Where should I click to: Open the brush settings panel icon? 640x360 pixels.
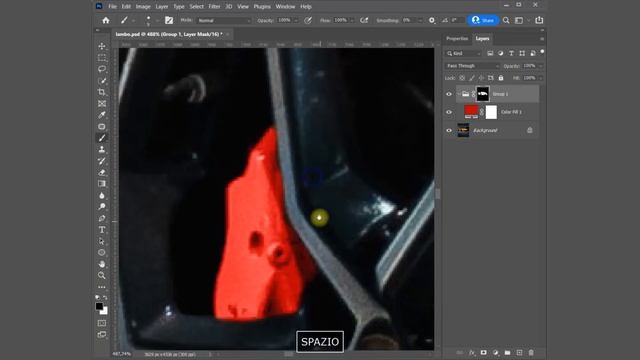[x=169, y=20]
